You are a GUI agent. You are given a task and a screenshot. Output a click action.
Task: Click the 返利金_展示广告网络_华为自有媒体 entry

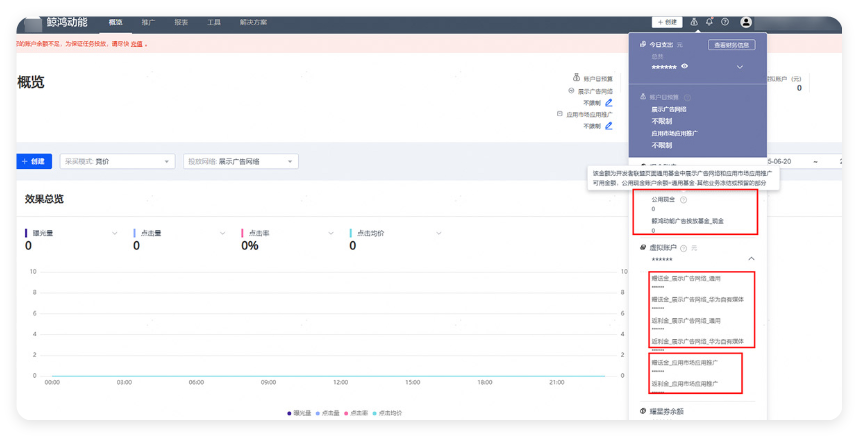point(698,341)
